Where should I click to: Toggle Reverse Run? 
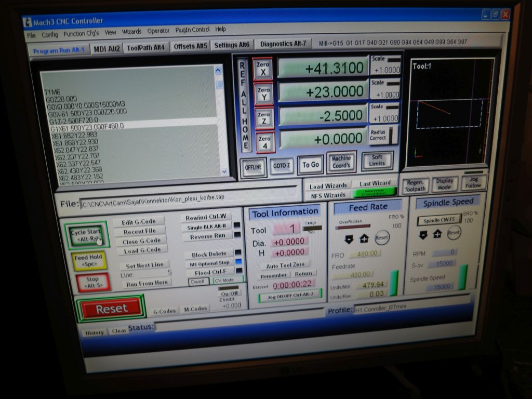[208, 236]
